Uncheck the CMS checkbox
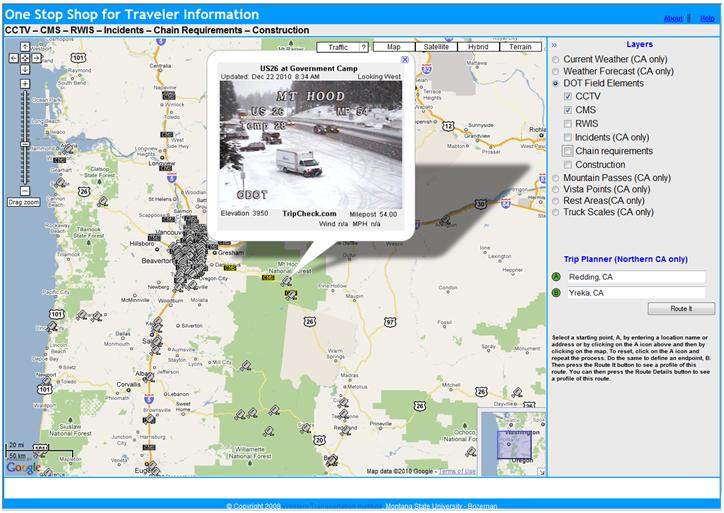The height and width of the screenshot is (513, 724). point(568,110)
